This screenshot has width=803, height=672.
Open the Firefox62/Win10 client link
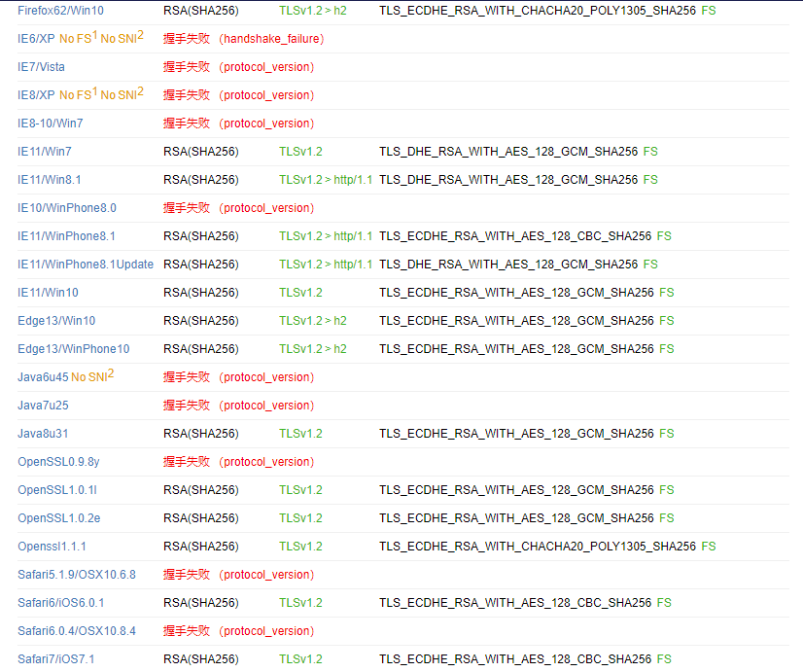pos(60,11)
